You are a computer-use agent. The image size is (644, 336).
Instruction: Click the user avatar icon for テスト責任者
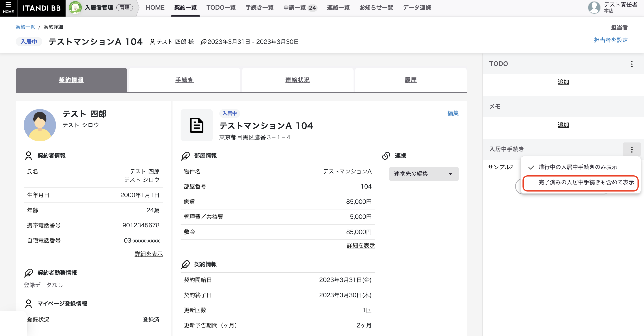[x=594, y=8]
